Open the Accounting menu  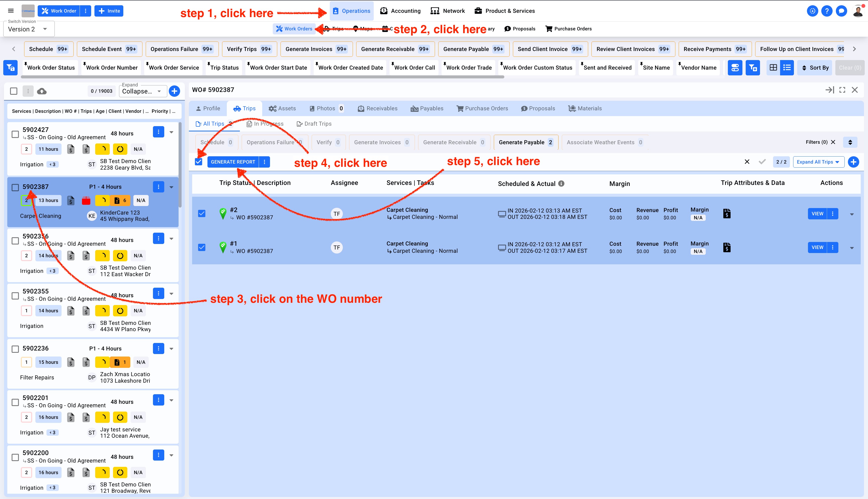400,11
